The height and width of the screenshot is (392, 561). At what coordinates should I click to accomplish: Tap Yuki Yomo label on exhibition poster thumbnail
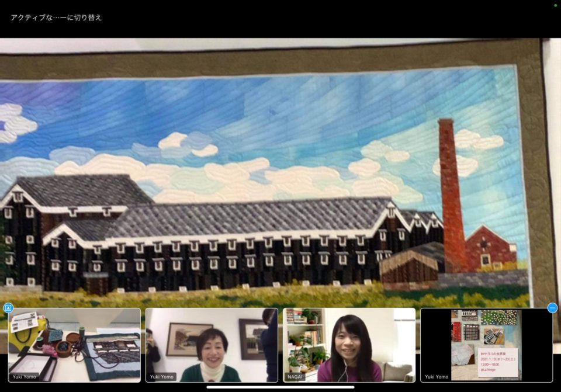437,377
